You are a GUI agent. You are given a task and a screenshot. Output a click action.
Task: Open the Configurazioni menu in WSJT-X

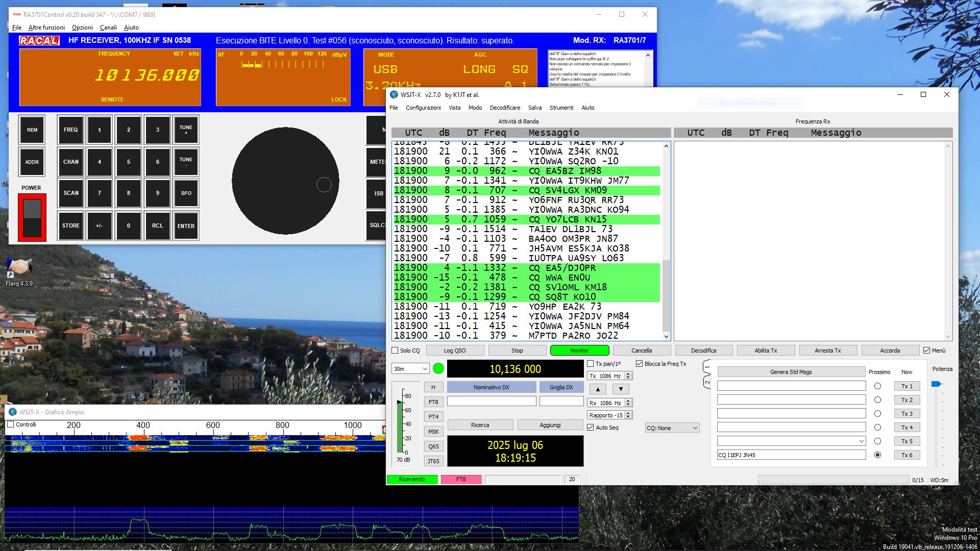pos(423,108)
